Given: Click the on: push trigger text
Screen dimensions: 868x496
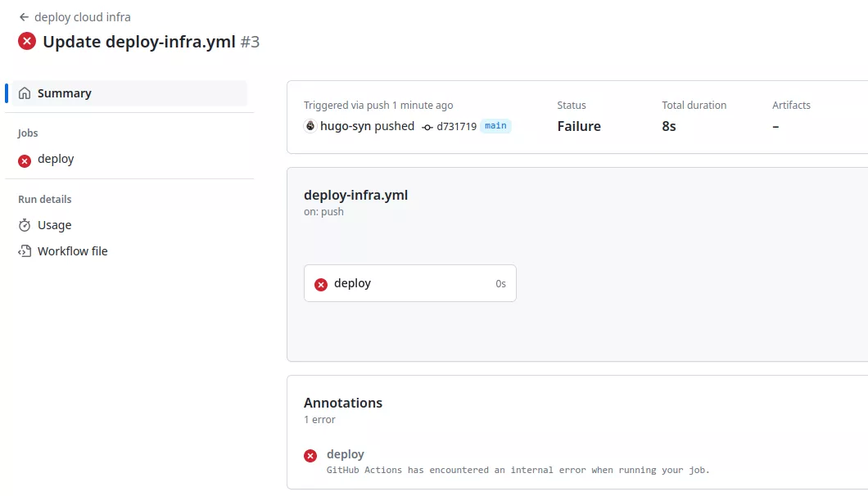Looking at the screenshot, I should [323, 212].
